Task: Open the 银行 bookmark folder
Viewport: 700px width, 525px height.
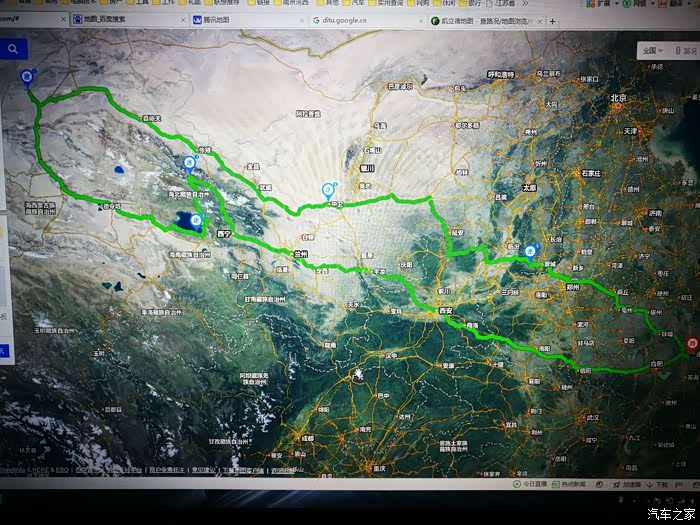Action: pos(470,2)
